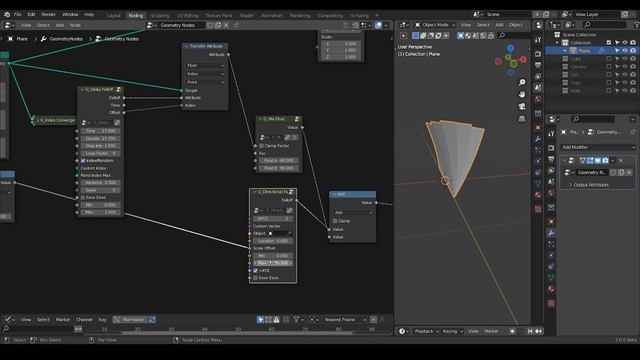The width and height of the screenshot is (640, 360).
Task: Click the Tool tab icon in Properties sidebar
Action: [x=551, y=134]
